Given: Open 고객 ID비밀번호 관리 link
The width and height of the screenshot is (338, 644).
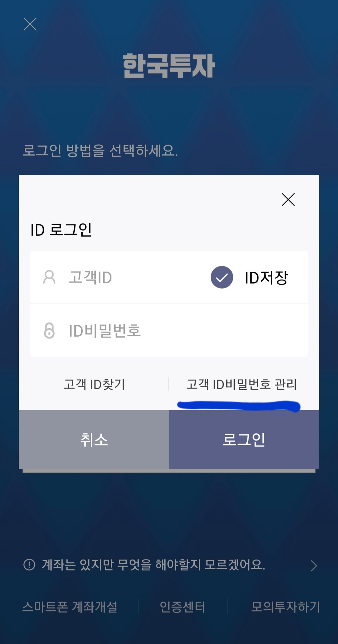Looking at the screenshot, I should pos(242,384).
